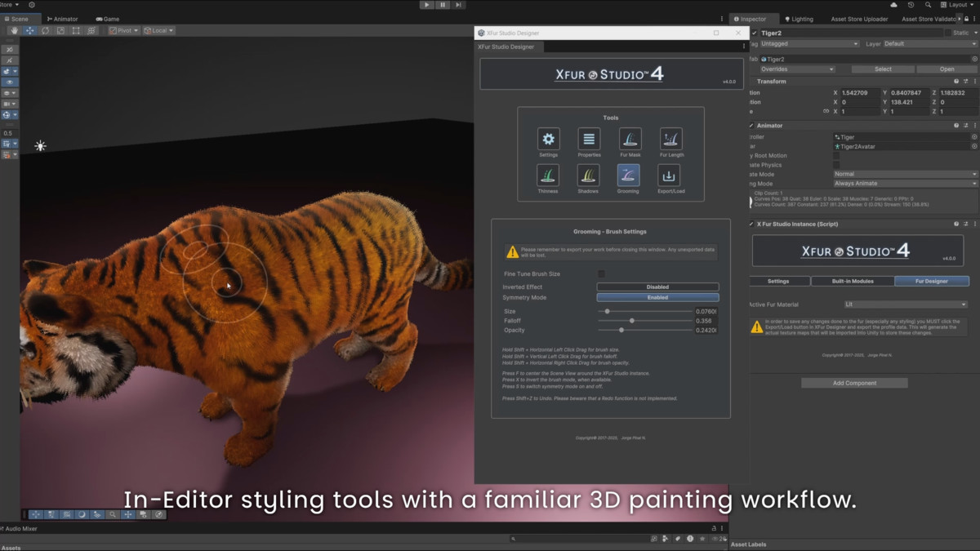Image resolution: width=980 pixels, height=551 pixels.
Task: Select the Grooming tool
Action: point(628,175)
